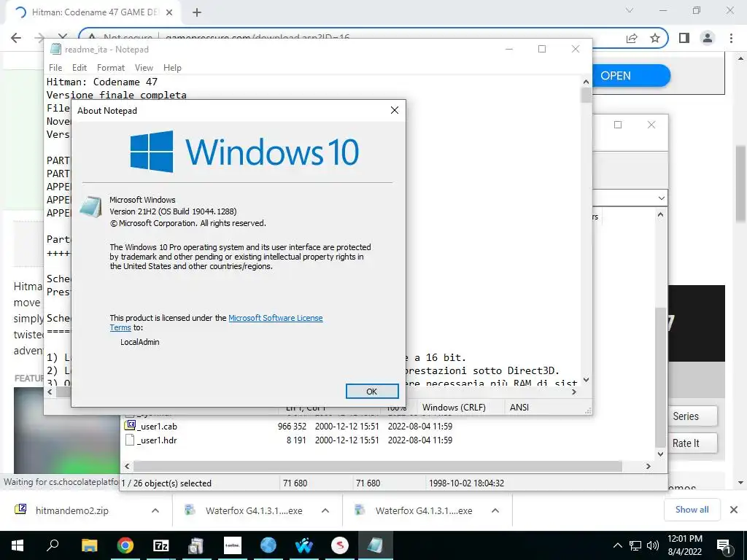The height and width of the screenshot is (560, 747).
Task: Switch to 7-Zip on the taskbar
Action: point(161,545)
